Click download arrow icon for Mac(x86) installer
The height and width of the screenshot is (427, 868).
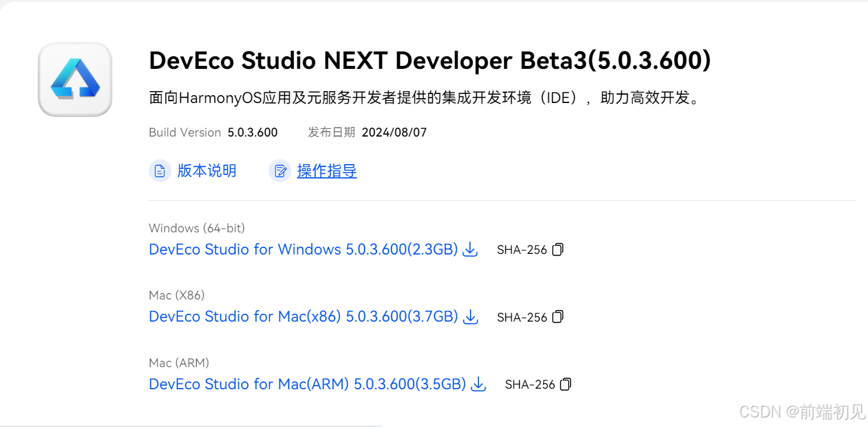471,317
